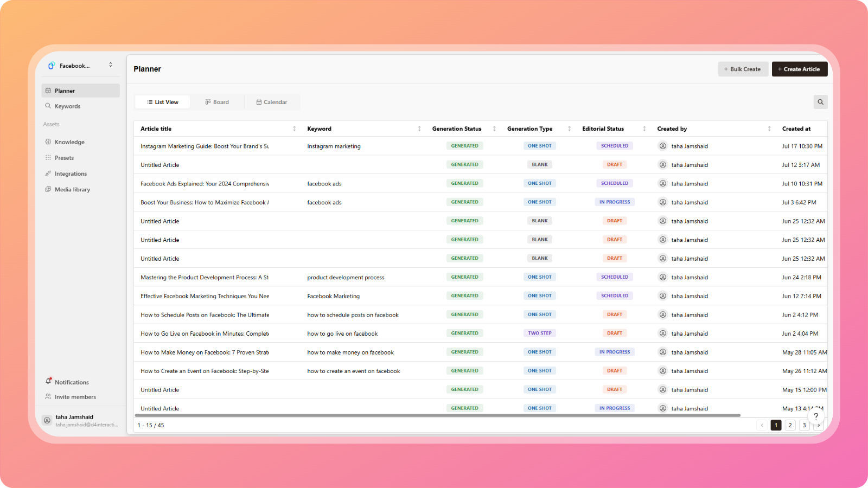Open the Instagram Marketing Guide article

(205, 146)
